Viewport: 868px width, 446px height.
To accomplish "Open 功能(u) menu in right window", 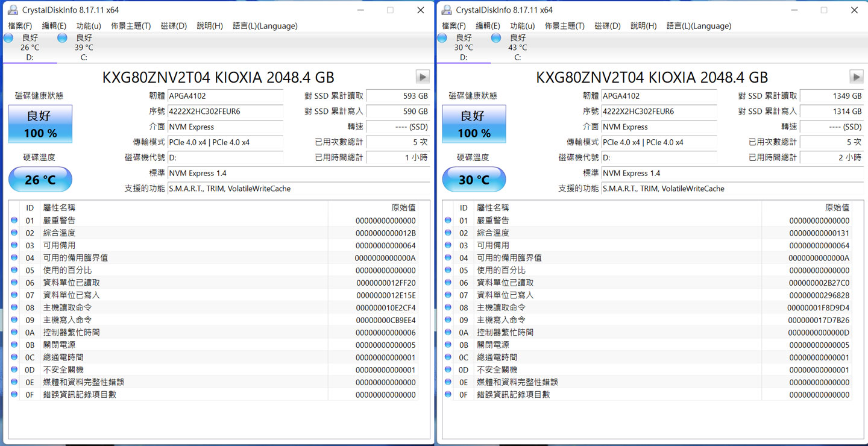I will [x=523, y=26].
